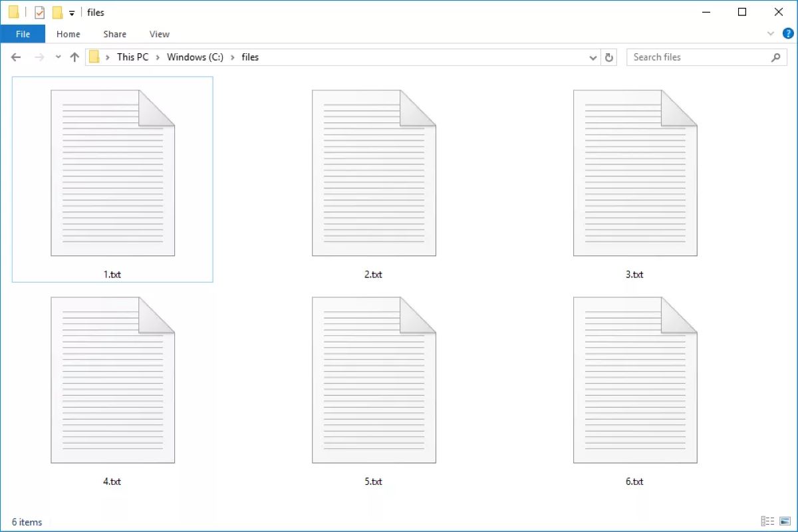Click the 2.txt file name label
The width and height of the screenshot is (798, 532).
[x=374, y=275]
